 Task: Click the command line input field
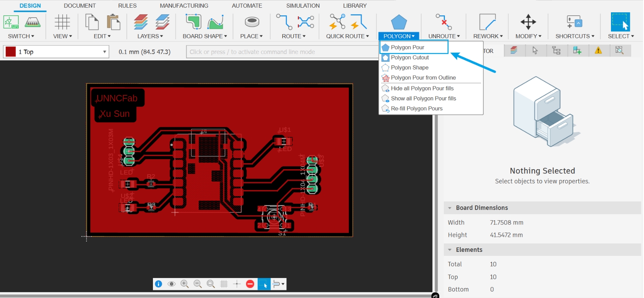(282, 52)
